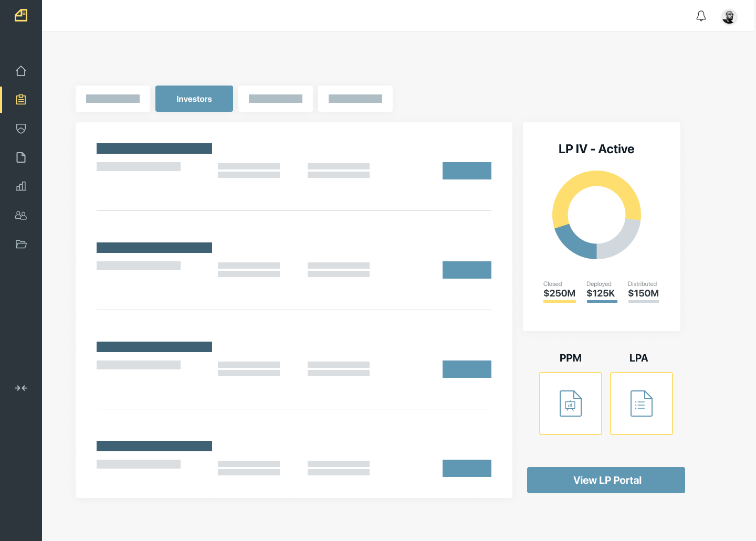This screenshot has width=756, height=541.
Task: Open the Home icon in the sidebar
Action: pyautogui.click(x=21, y=71)
